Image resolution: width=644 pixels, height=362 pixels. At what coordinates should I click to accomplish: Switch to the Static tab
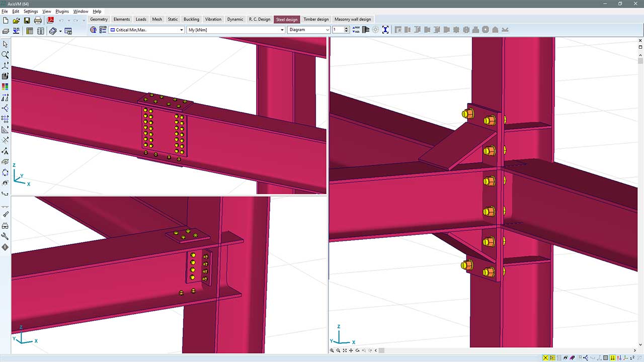(x=173, y=19)
